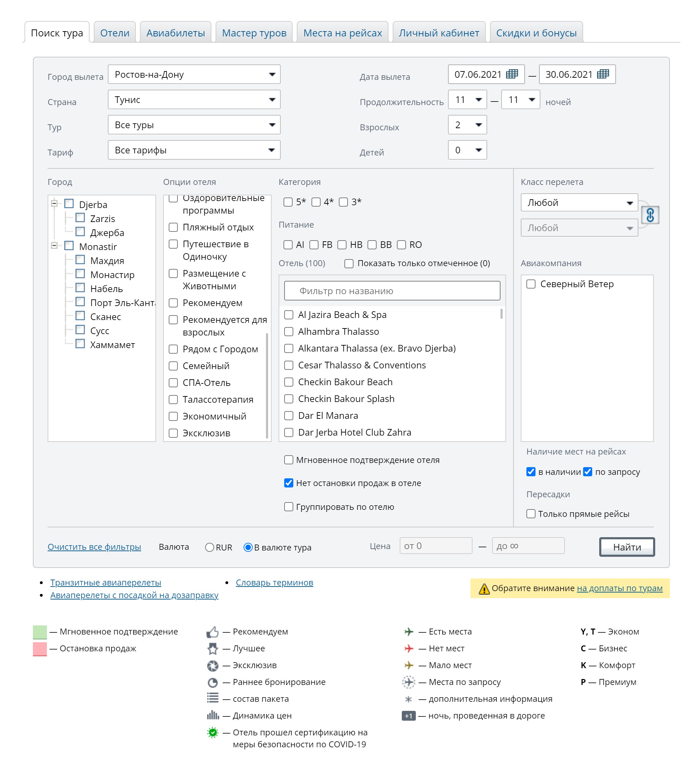Viewport: 700px width, 783px height.
Task: Click the pink Остановка продаж swatch
Action: (40, 649)
